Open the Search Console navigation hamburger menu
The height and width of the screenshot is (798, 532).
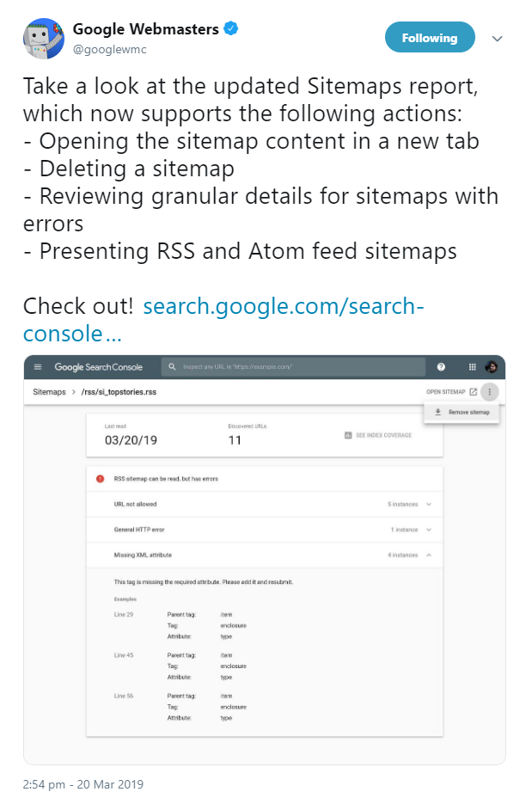click(x=36, y=366)
